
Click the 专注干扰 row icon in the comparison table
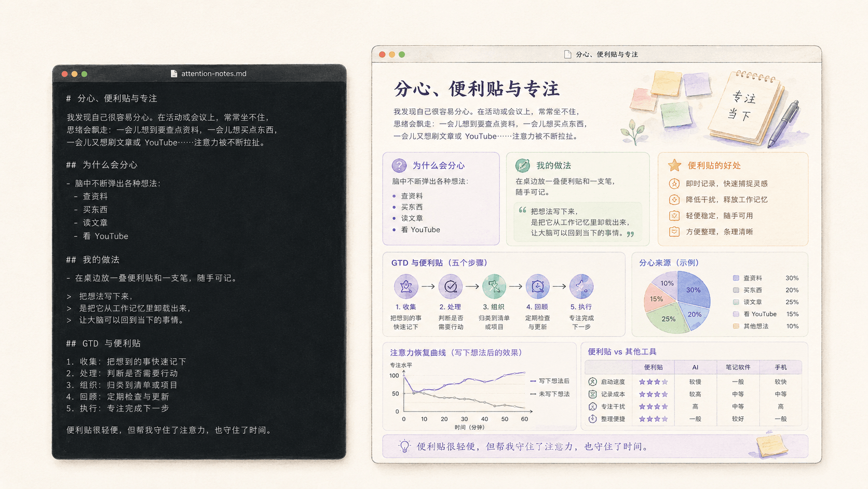pyautogui.click(x=592, y=406)
